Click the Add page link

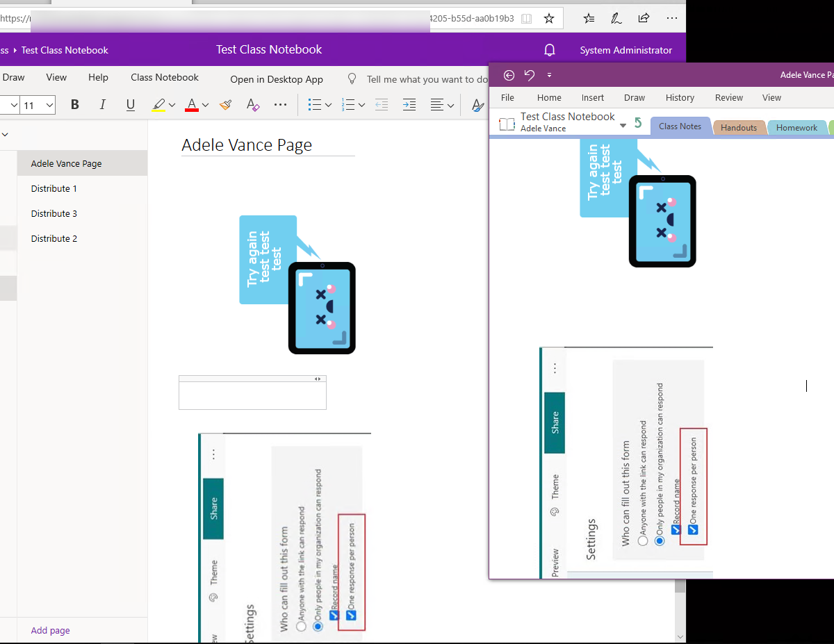pyautogui.click(x=50, y=630)
